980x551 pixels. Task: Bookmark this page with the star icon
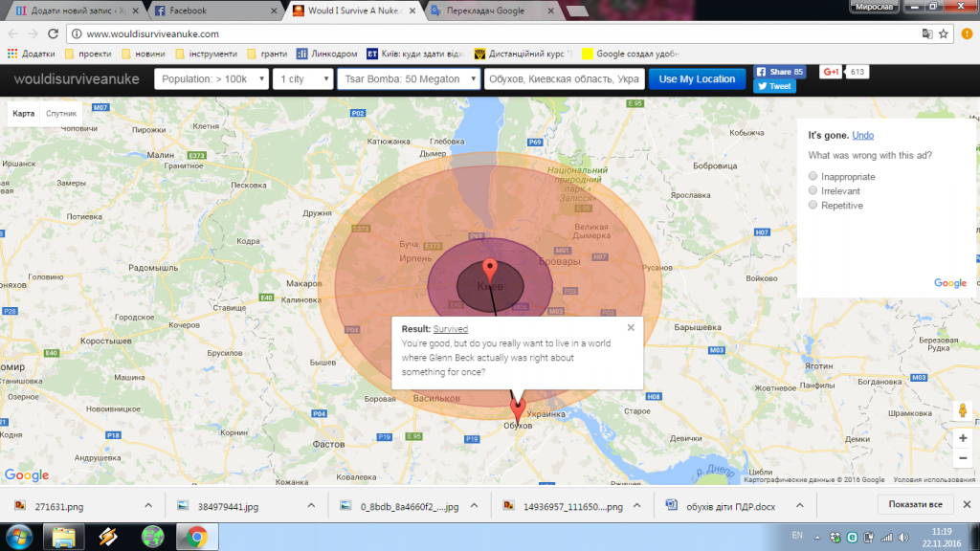point(944,33)
